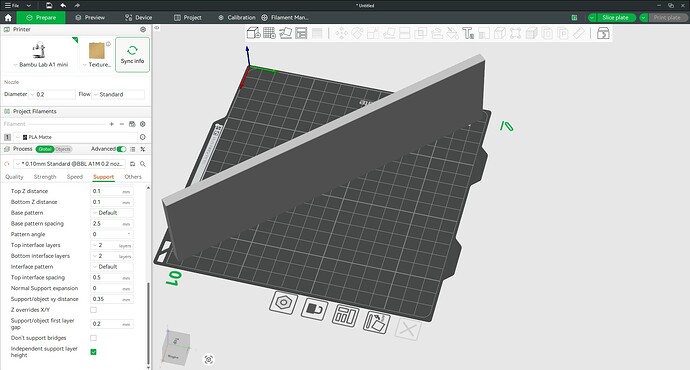Select the Scale tool icon
The height and width of the screenshot is (370, 690).
(x=373, y=33)
